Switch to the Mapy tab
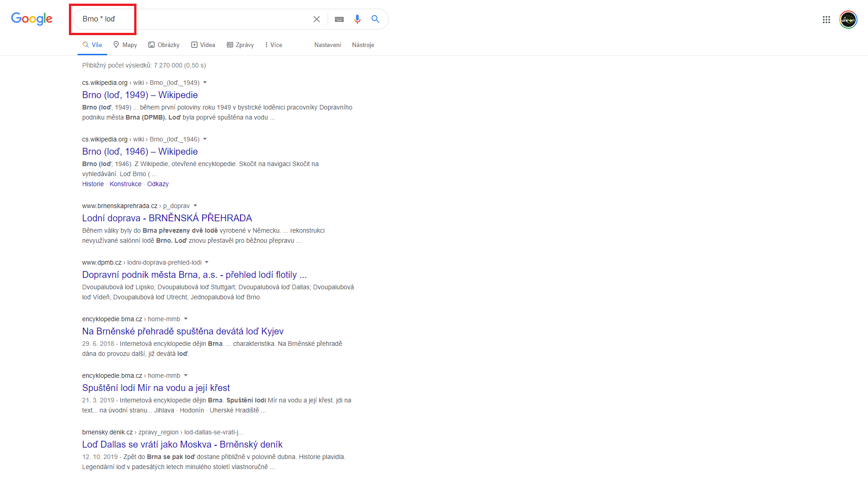 (125, 45)
